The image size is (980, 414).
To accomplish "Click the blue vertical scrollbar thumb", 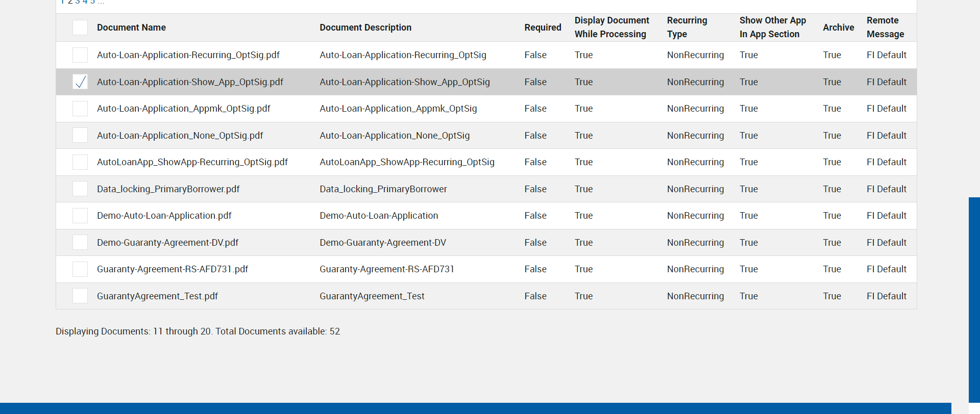I will [974, 300].
